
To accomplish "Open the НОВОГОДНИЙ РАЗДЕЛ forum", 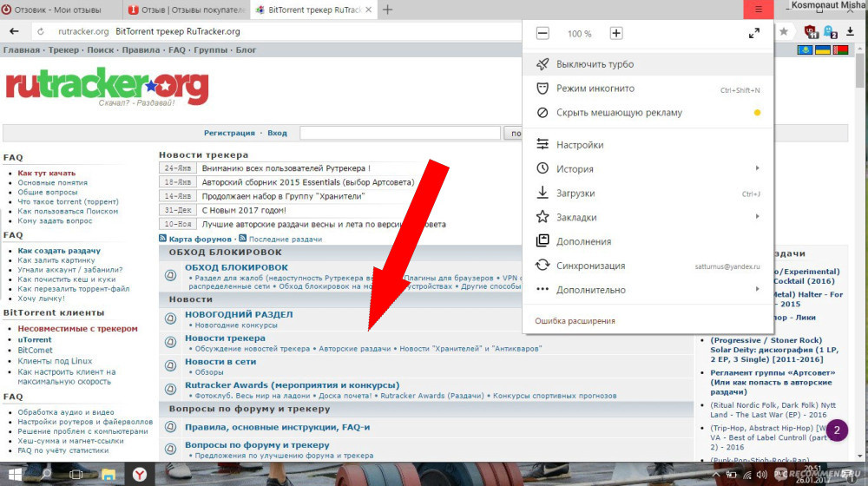I will pos(240,314).
